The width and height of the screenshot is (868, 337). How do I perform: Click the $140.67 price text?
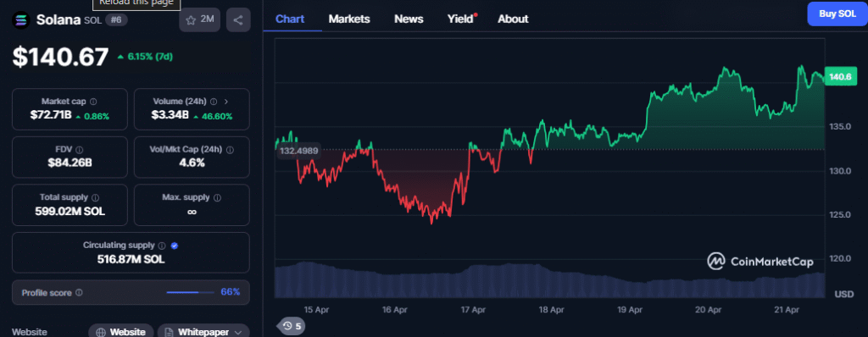pyautogui.click(x=60, y=57)
